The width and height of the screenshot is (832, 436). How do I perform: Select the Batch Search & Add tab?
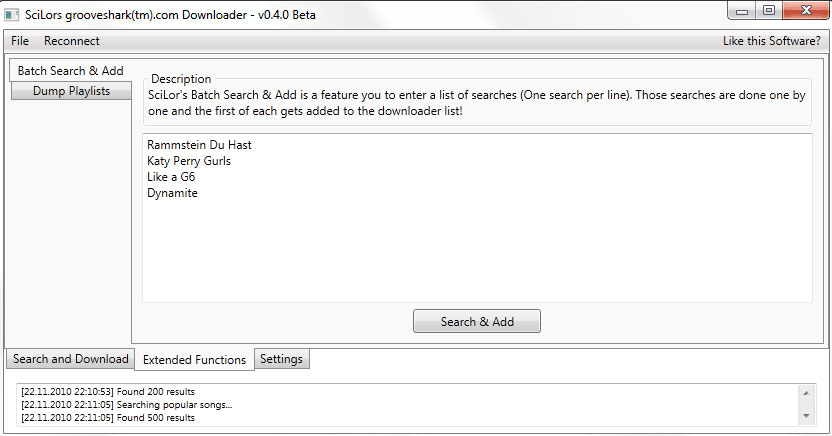(71, 71)
